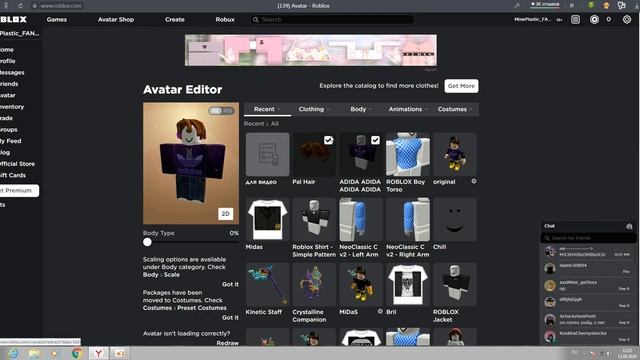Open the damir.50894 chat avatar
Screen dimensions: 640x360
[550, 268]
